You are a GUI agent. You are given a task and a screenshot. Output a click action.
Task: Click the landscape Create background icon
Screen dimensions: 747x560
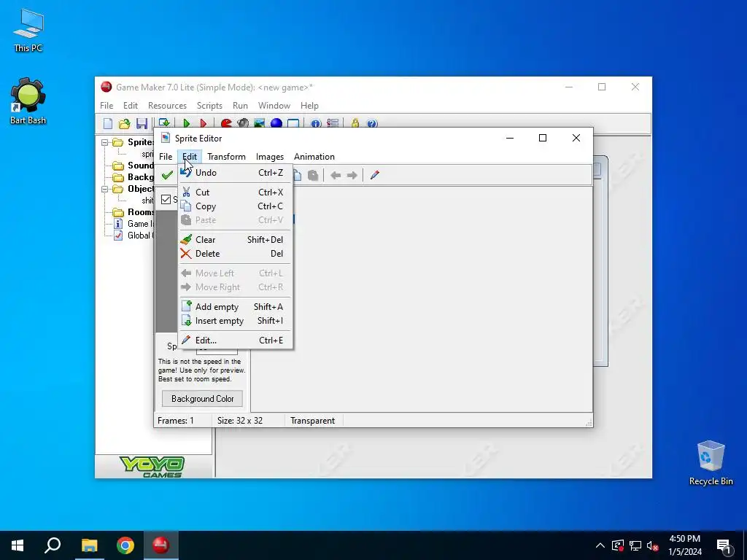(259, 124)
